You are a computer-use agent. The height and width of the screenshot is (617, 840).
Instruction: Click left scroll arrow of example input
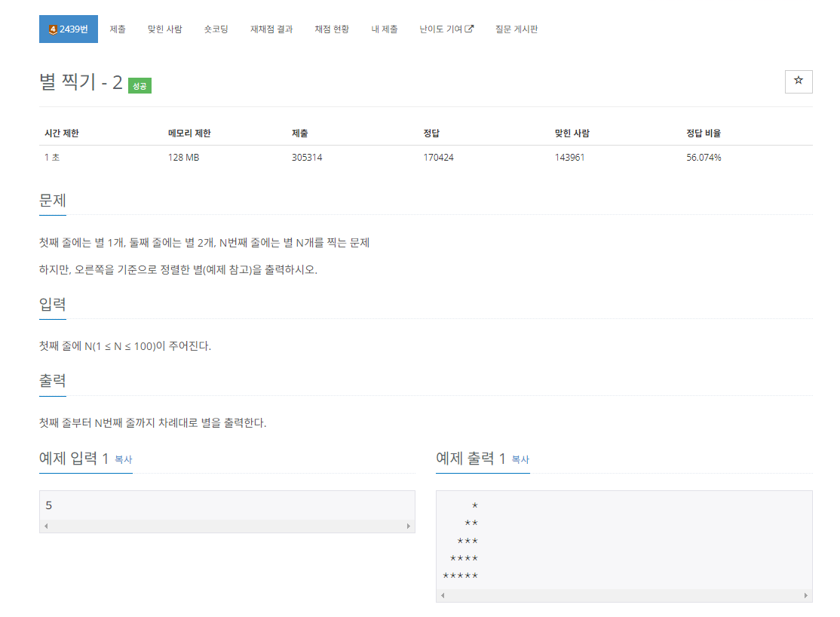(46, 526)
